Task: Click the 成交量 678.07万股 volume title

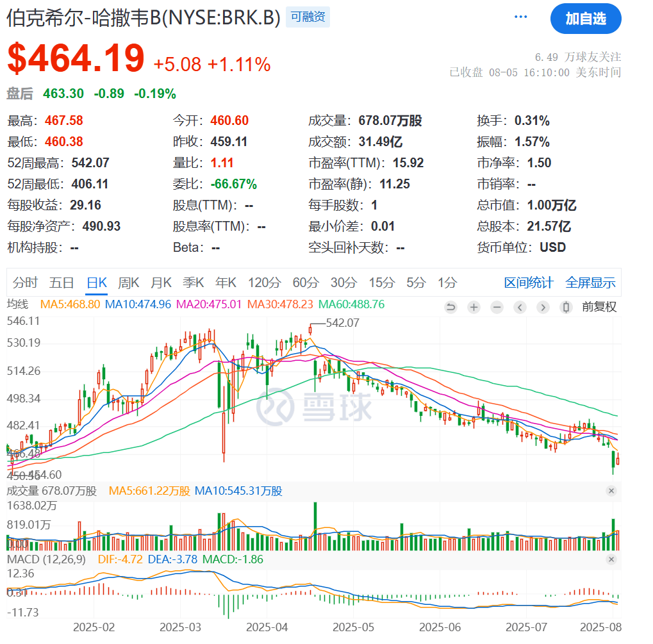Action: coord(52,491)
